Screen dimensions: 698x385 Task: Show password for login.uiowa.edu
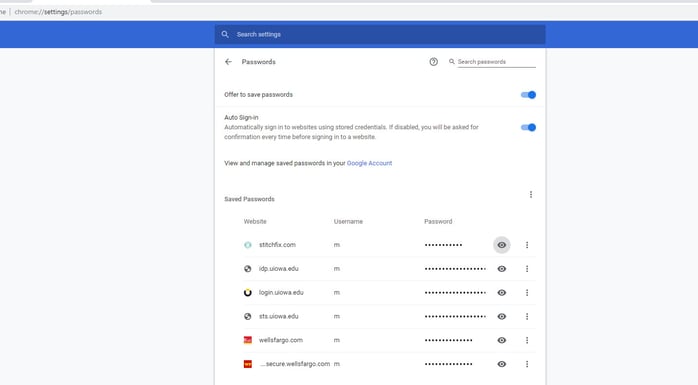502,292
